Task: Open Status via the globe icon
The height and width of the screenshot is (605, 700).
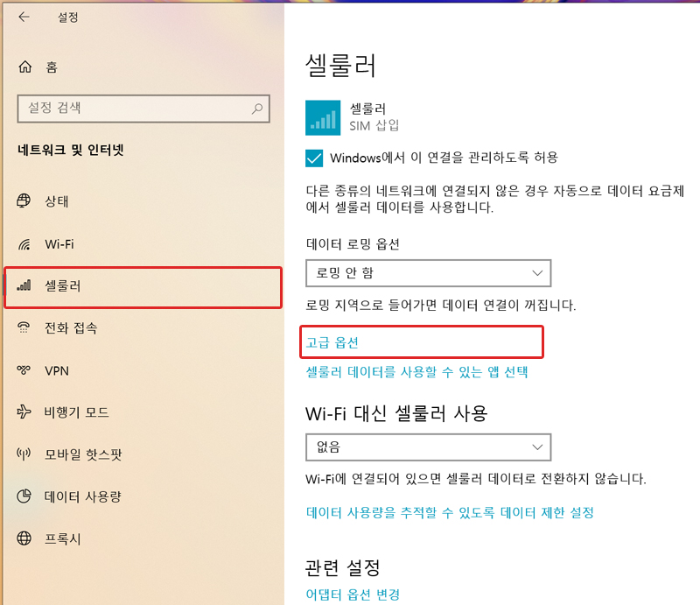Action: click(23, 200)
